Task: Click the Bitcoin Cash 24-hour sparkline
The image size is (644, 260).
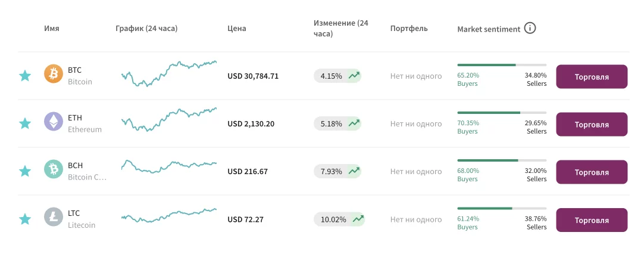Action: 169,166
